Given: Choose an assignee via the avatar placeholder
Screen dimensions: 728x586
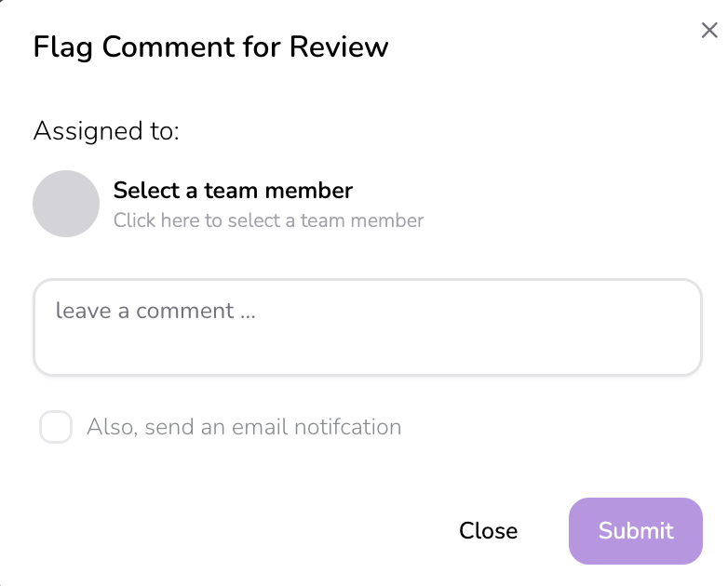Looking at the screenshot, I should [x=66, y=204].
